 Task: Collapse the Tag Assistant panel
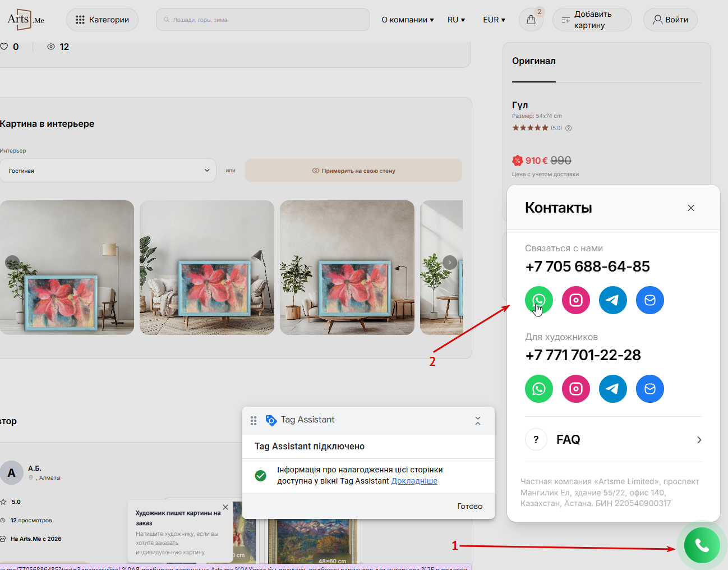click(478, 420)
